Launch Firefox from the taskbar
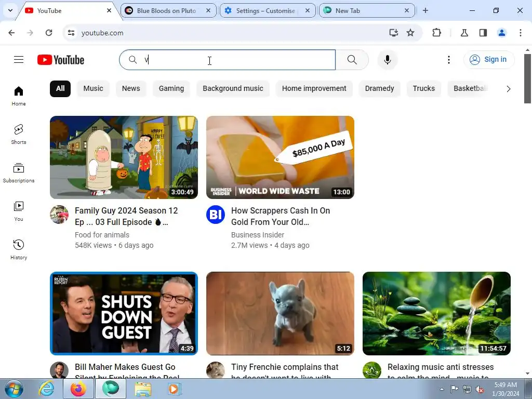 pos(78,389)
